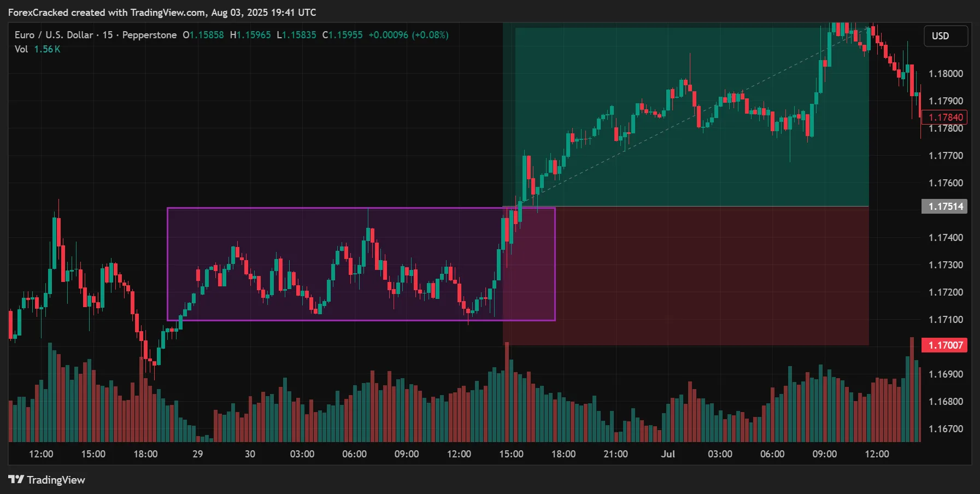
Task: Click the red stop-loss price label 1.17007
Action: tap(944, 345)
